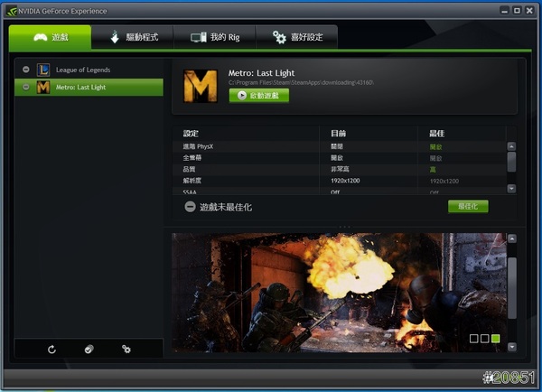The image size is (542, 392).
Task: Click the settings table scrollbar thumb
Action: coord(511,162)
